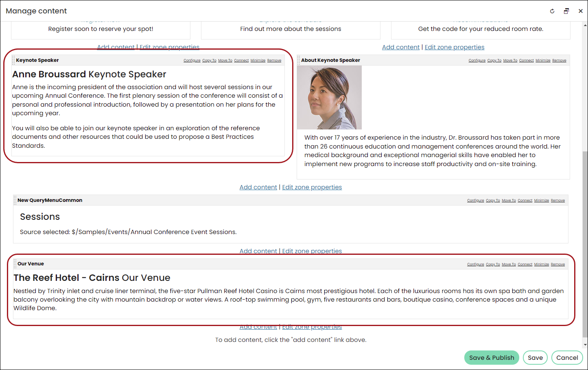The width and height of the screenshot is (588, 370).
Task: Connect the New QueryMenuCommon item
Action: click(x=525, y=200)
